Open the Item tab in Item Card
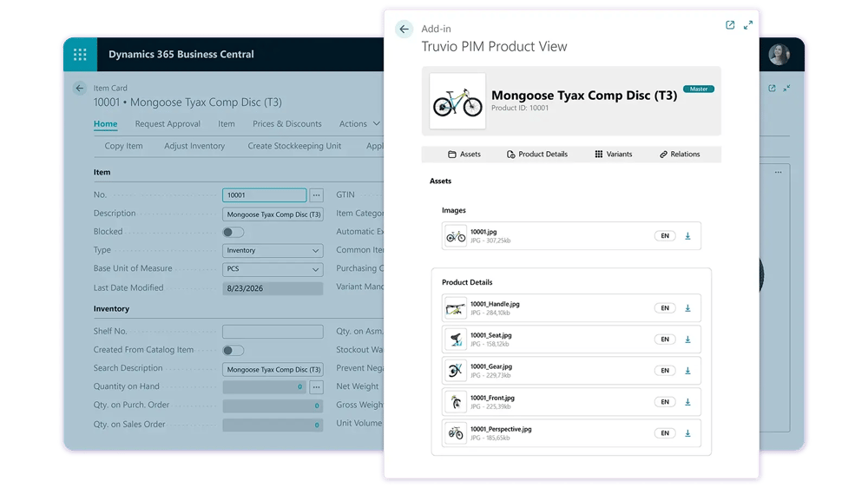Image resolution: width=868 pixels, height=488 pixels. tap(227, 123)
